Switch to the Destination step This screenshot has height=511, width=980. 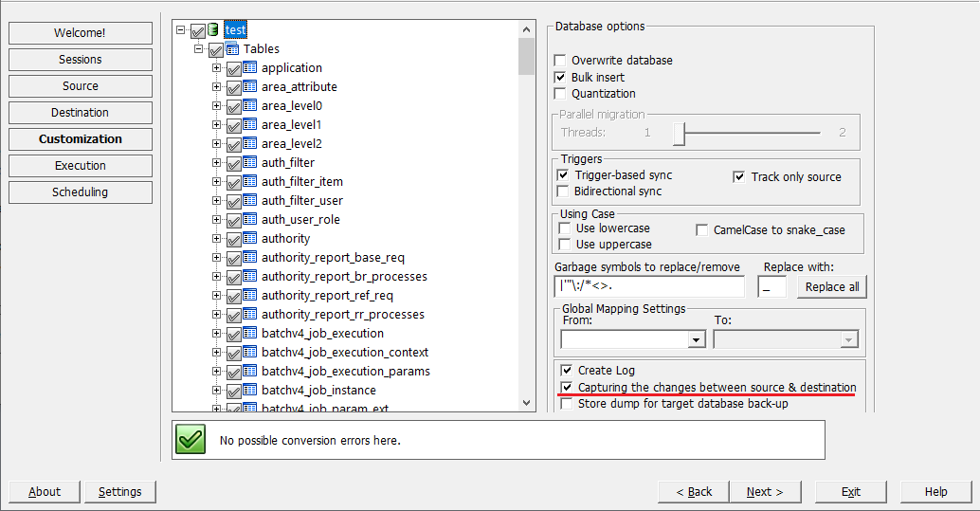80,113
